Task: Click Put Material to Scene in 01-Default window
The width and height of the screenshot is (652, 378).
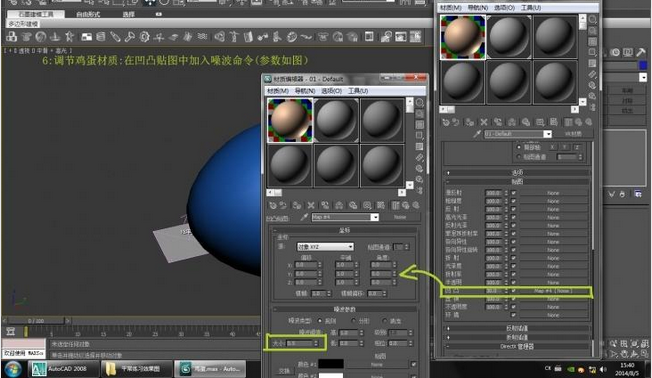Action: (456, 122)
